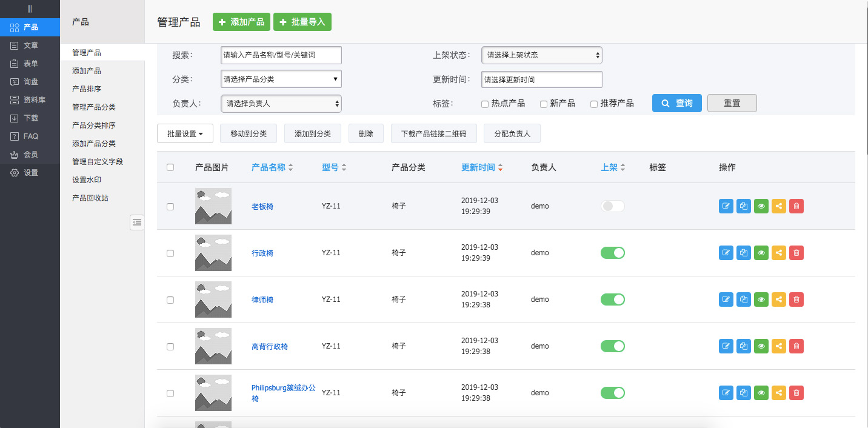Click the copy icon for 行政椅 row

[x=744, y=253]
